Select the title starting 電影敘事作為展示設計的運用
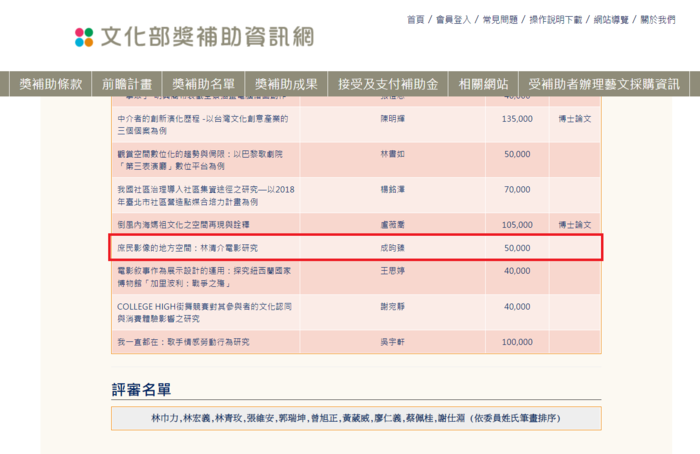This screenshot has width=700, height=454. coord(204,277)
